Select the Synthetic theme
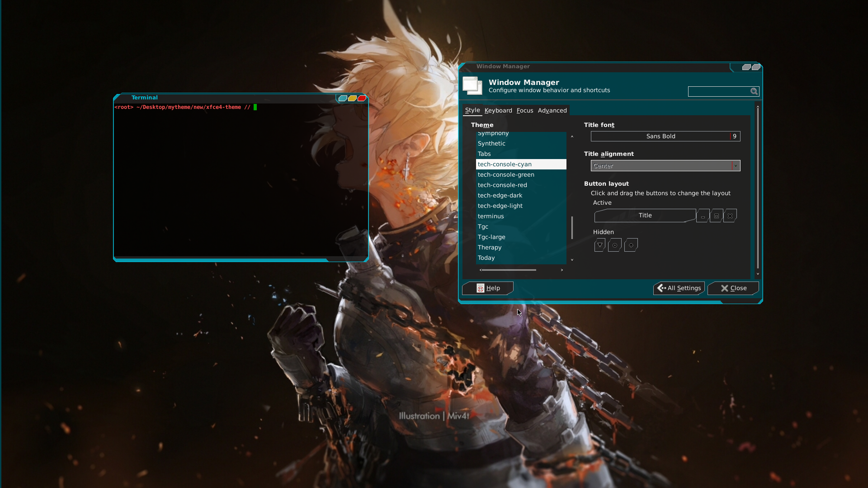The image size is (868, 488). click(x=521, y=144)
